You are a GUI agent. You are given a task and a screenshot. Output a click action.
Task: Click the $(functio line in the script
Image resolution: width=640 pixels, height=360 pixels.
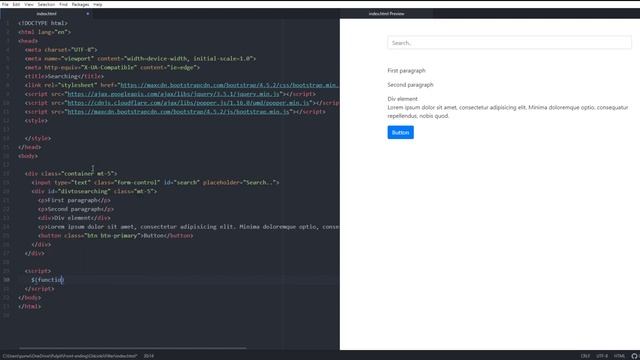tap(47, 280)
